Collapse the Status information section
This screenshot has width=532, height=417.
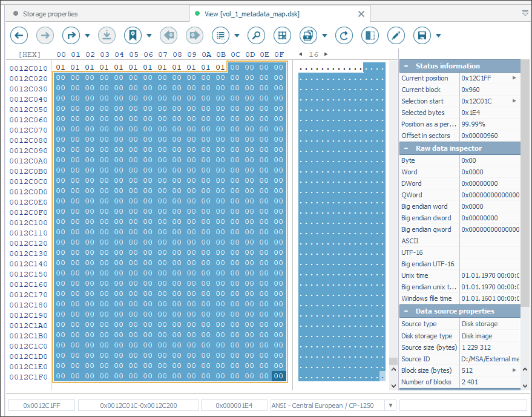tap(406, 66)
